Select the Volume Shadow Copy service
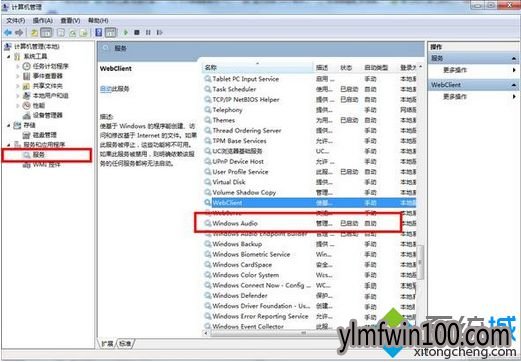521x362 pixels. point(309,193)
